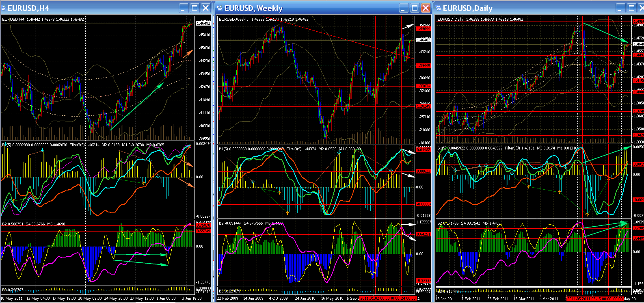
Task: Click price scale value 1.43450 on H4 chart
Action: click(x=203, y=74)
